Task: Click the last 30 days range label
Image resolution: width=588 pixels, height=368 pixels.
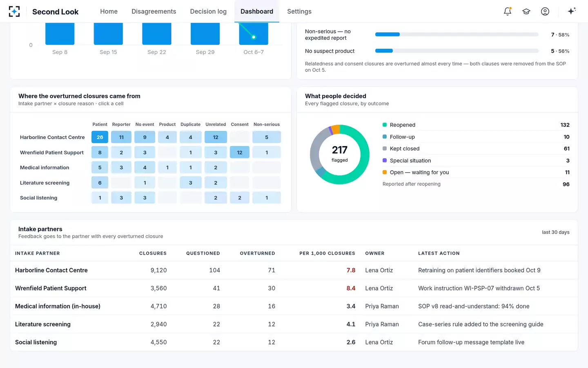Action: tap(556, 232)
